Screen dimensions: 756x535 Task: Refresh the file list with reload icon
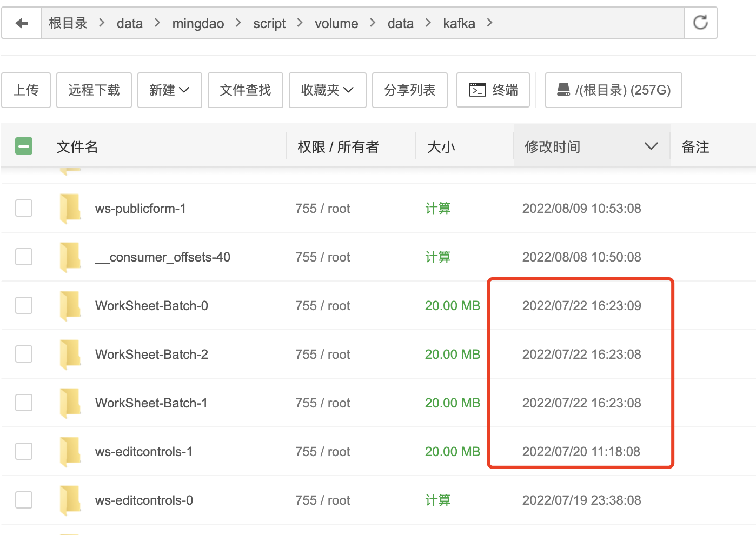coord(700,23)
